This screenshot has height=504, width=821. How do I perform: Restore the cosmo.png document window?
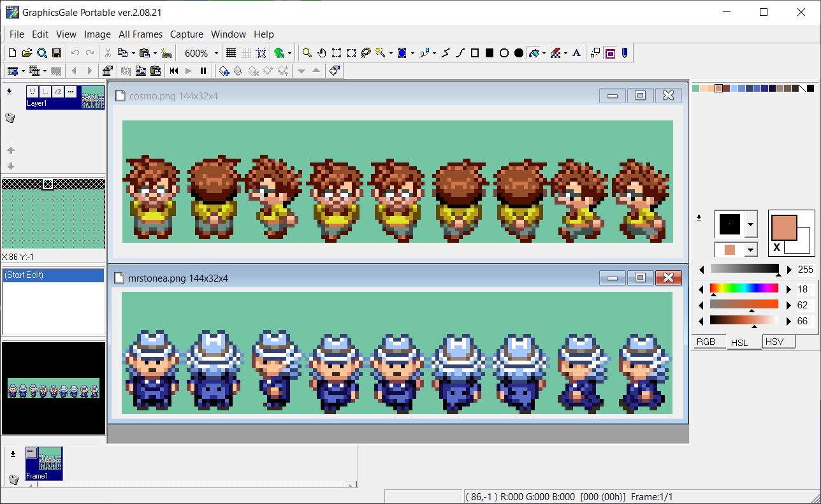tap(641, 96)
